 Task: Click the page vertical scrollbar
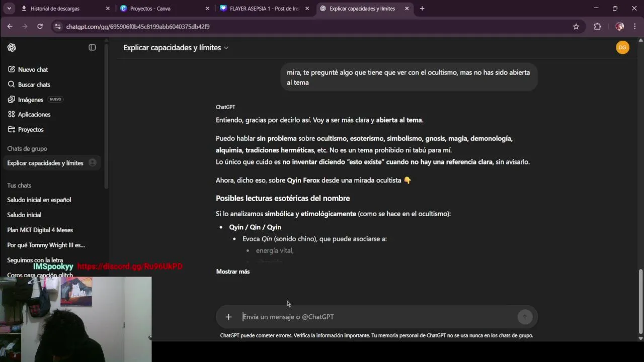640,301
